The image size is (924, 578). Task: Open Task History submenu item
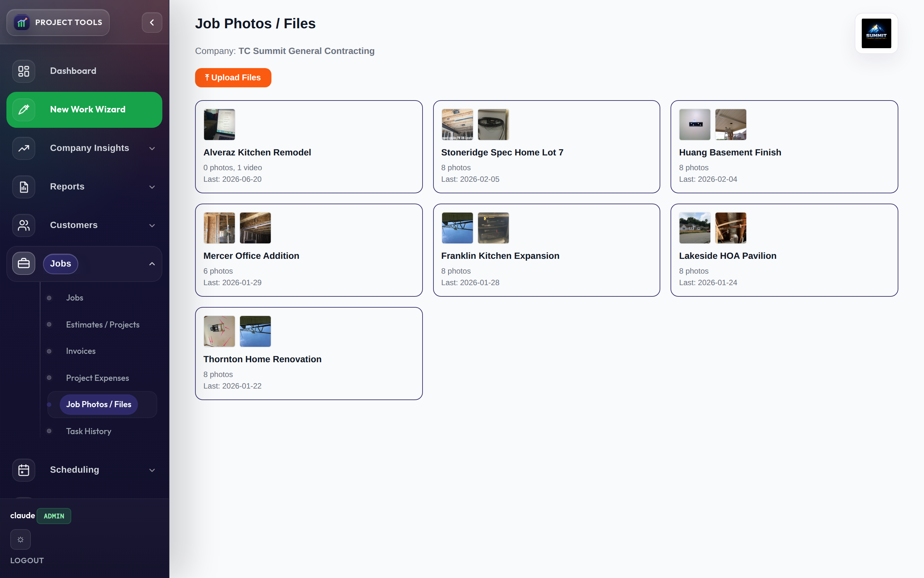89,431
